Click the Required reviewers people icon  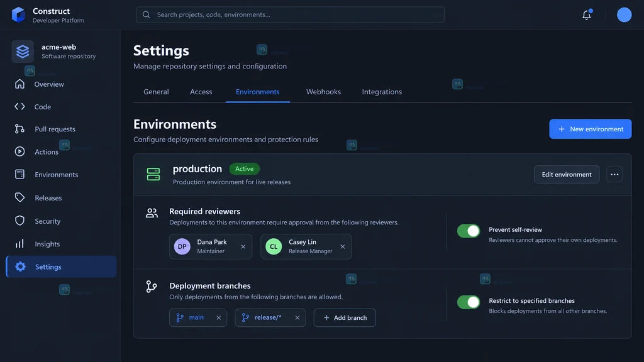152,212
